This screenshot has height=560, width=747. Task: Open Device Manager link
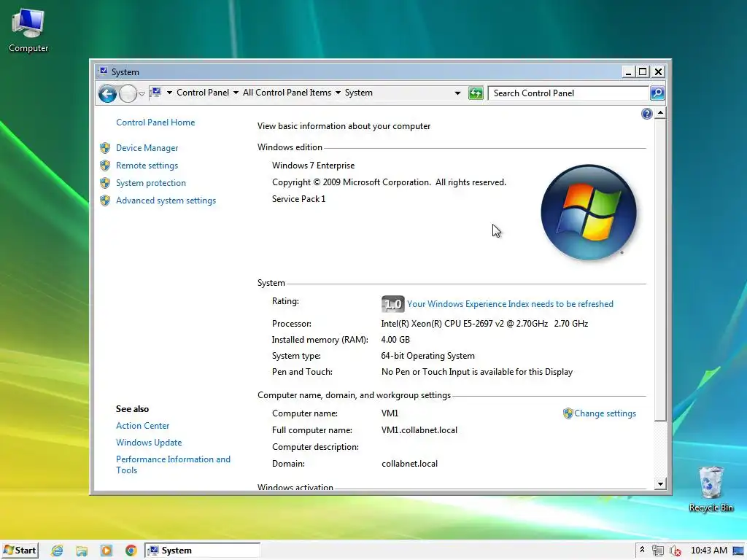[147, 148]
